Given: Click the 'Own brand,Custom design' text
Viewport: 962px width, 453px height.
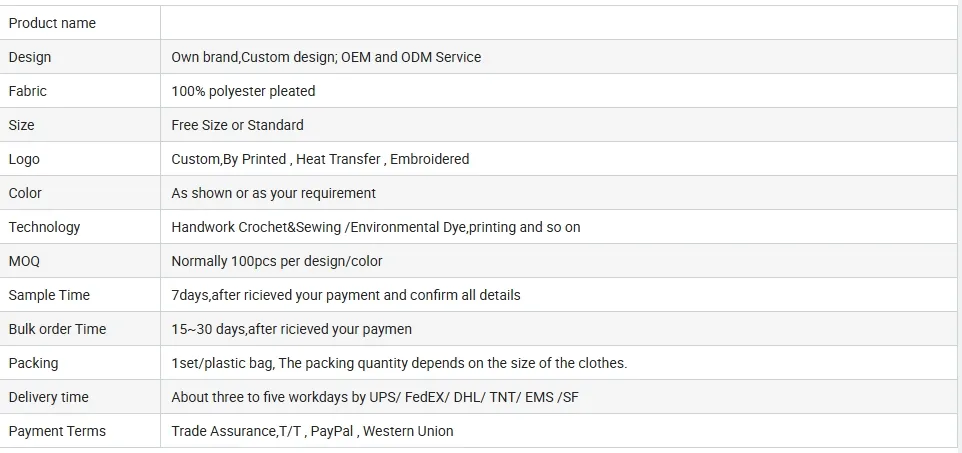Looking at the screenshot, I should click(x=253, y=57).
